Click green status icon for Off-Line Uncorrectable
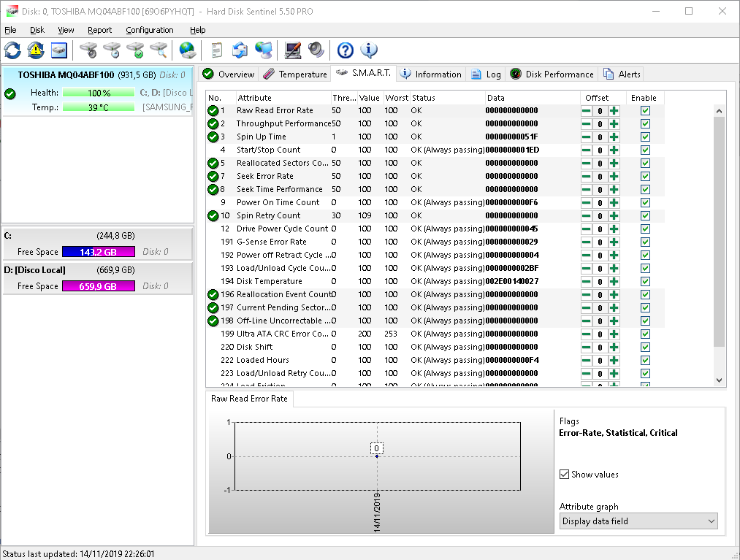Viewport: 740px width, 560px height. coord(213,321)
